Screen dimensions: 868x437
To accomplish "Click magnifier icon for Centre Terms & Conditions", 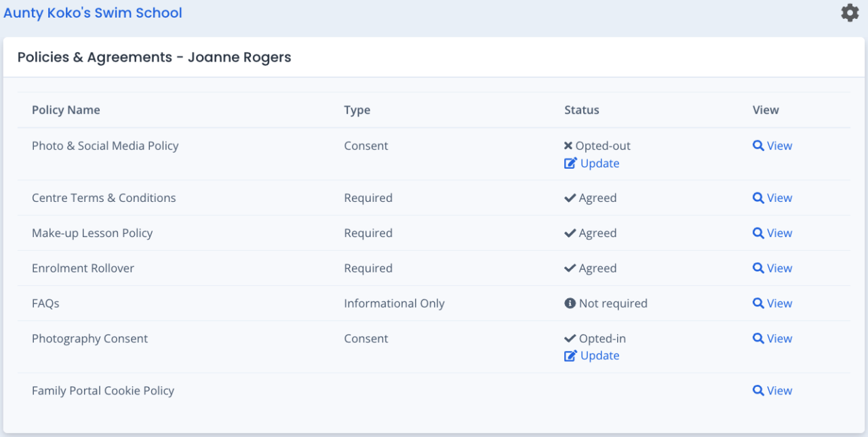I will pyautogui.click(x=758, y=198).
